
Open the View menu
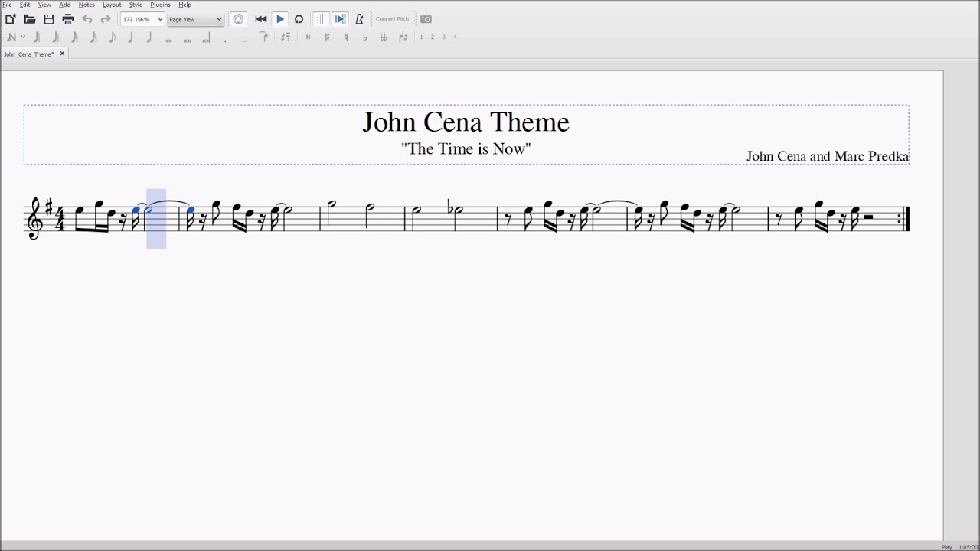click(x=44, y=5)
